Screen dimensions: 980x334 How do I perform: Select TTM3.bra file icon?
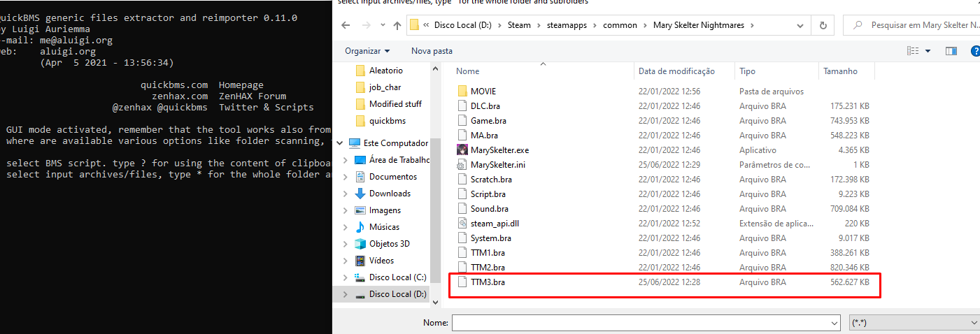tap(462, 282)
